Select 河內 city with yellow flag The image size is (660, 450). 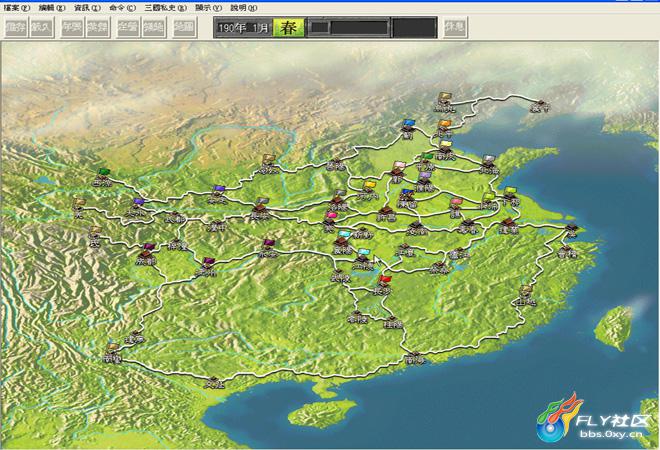pos(368,190)
